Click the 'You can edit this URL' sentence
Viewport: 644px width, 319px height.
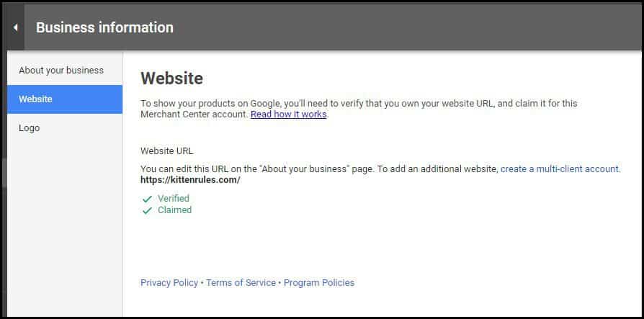(x=317, y=169)
